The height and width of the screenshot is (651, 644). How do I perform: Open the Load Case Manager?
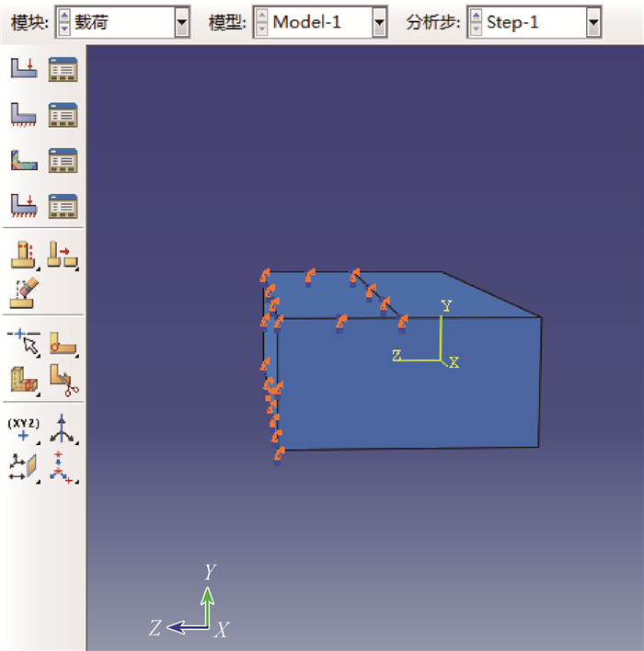pos(63,205)
